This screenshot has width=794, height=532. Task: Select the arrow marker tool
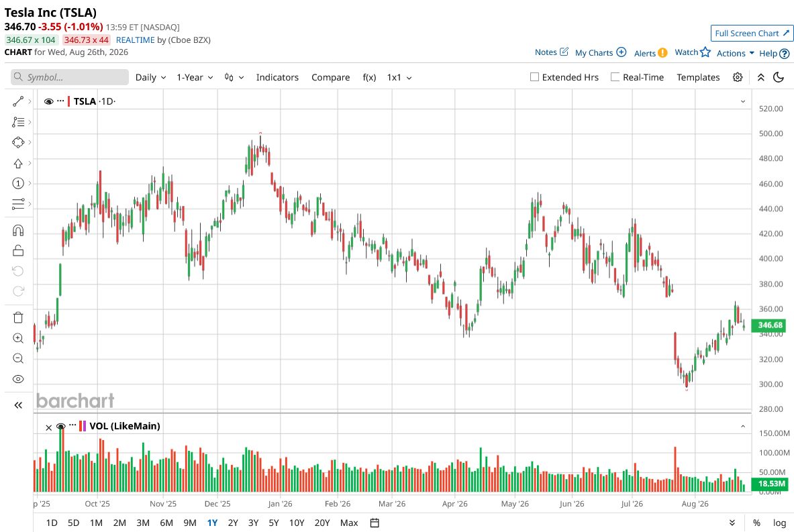coord(18,163)
